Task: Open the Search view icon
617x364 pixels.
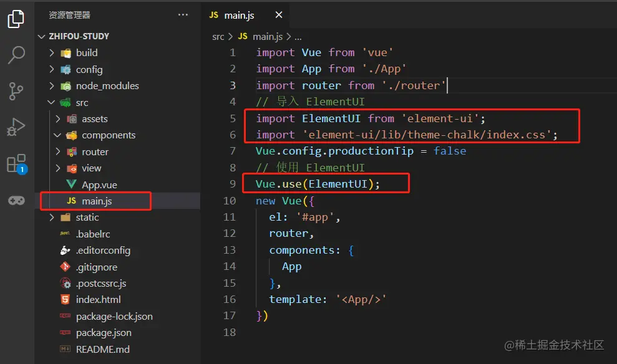Action: pos(16,55)
